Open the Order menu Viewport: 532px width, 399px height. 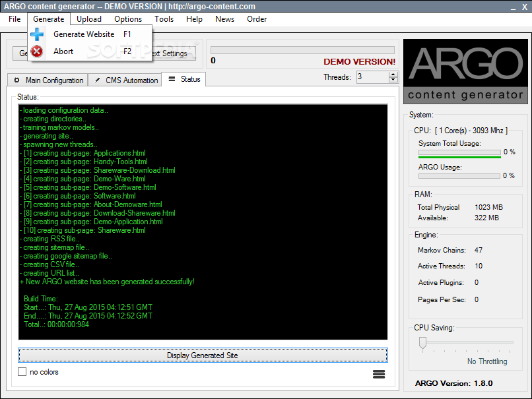257,19
